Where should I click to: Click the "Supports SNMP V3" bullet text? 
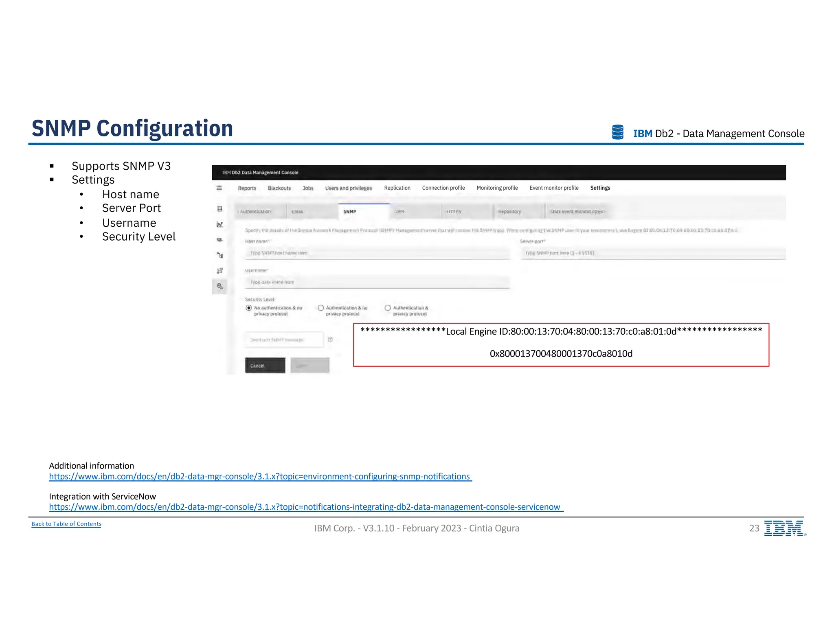click(x=121, y=166)
